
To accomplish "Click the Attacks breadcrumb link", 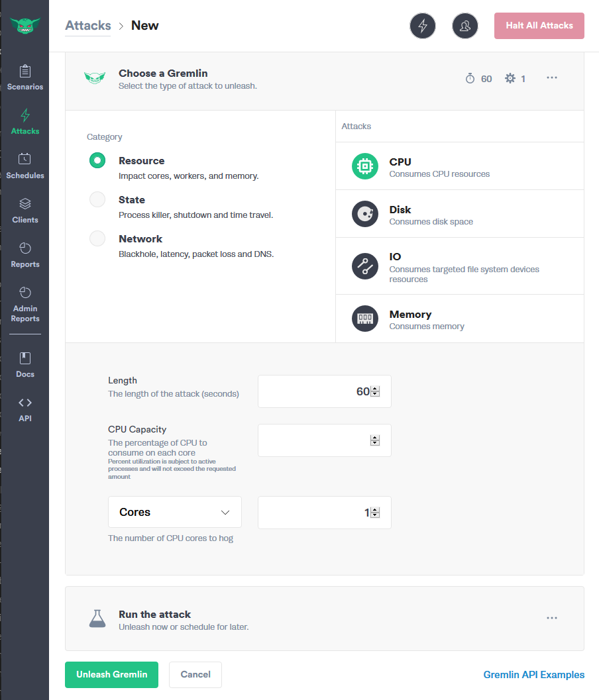I will tap(88, 25).
